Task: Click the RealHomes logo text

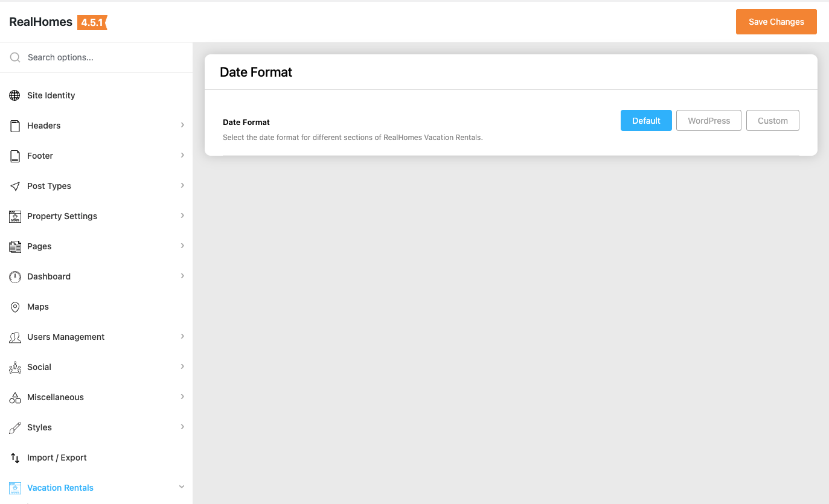Action: click(40, 22)
